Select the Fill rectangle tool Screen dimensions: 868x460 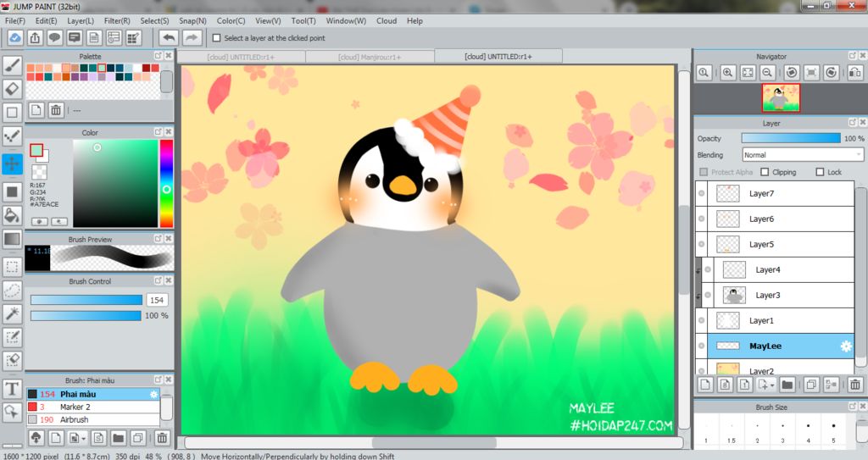tap(12, 192)
